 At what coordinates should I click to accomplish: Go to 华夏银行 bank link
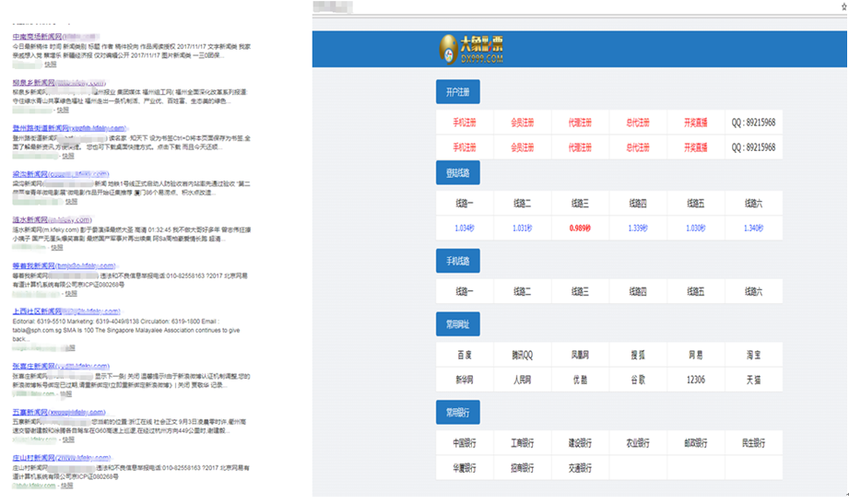pyautogui.click(x=465, y=468)
